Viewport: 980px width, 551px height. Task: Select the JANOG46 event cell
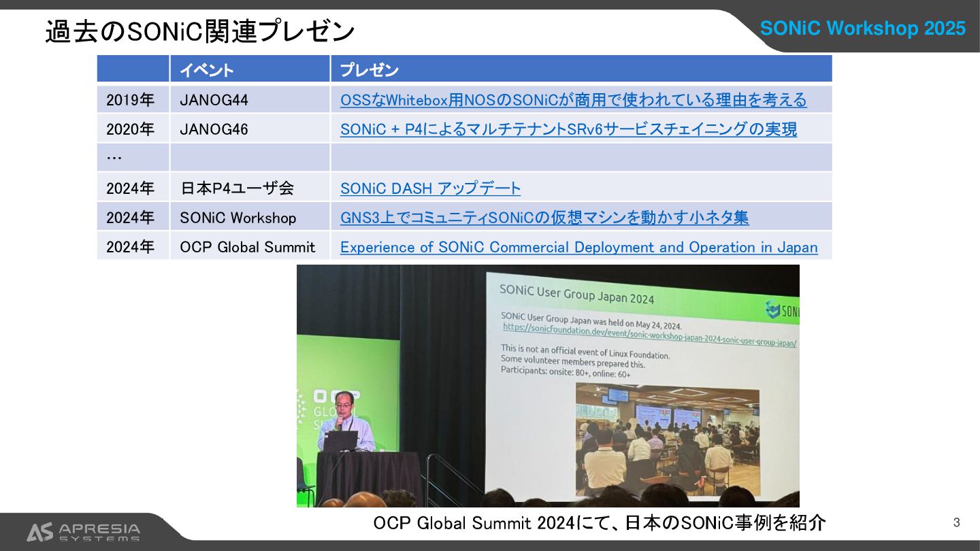coord(250,129)
